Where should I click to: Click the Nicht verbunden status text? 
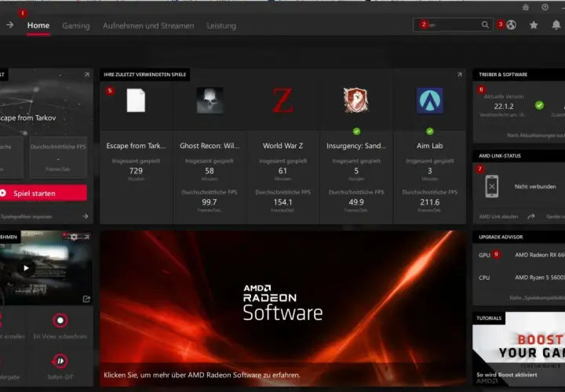pos(534,187)
